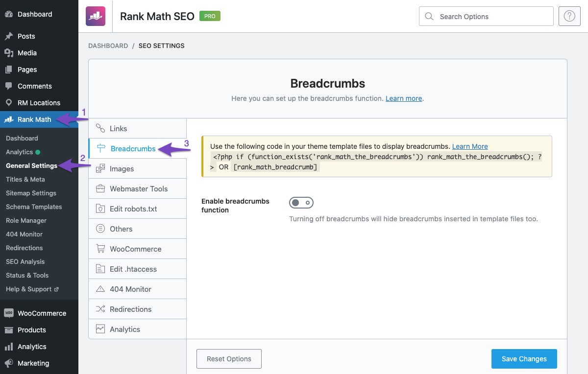
Task: Click the help question mark icon
Action: pos(569,16)
